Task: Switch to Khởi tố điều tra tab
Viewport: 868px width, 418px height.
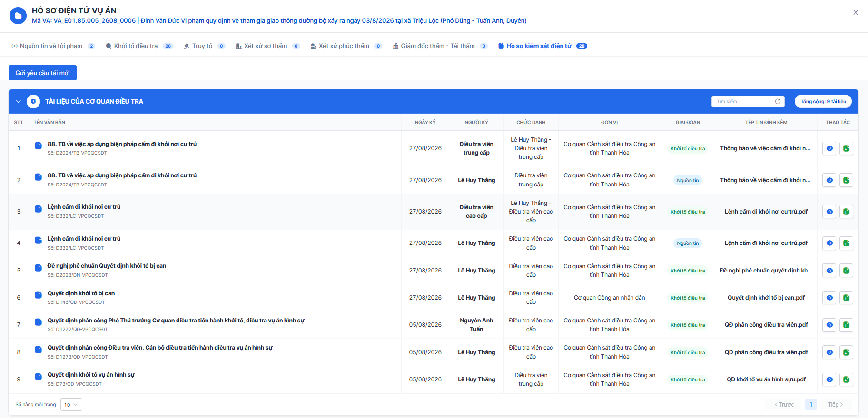Action: [x=139, y=46]
